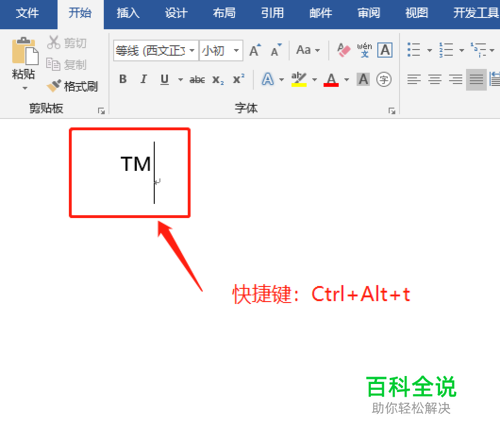Expand the font name dropdown arrow
Screen dimensions: 500x447
192,51
